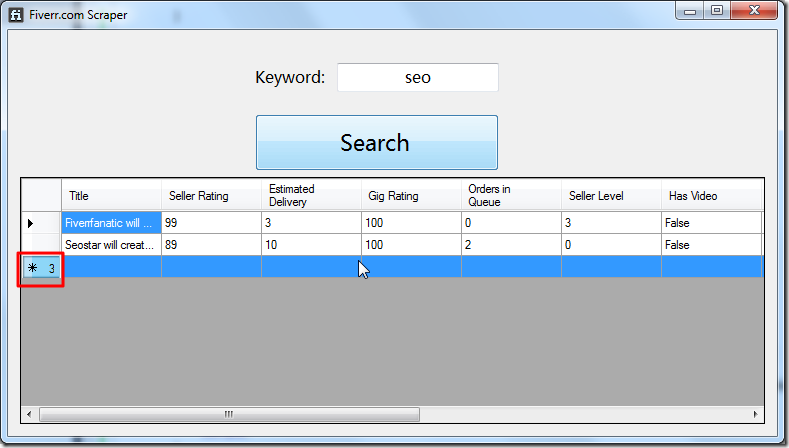Click the Fiverr app icon in title bar

point(16,15)
